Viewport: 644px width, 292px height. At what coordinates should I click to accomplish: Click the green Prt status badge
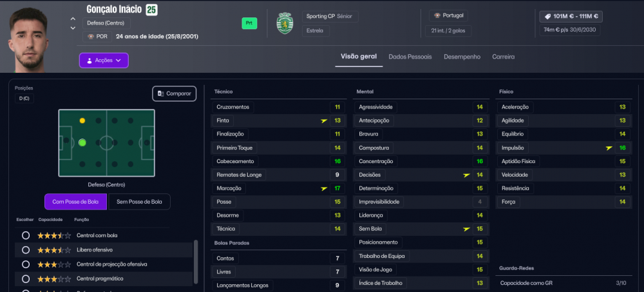pyautogui.click(x=249, y=23)
